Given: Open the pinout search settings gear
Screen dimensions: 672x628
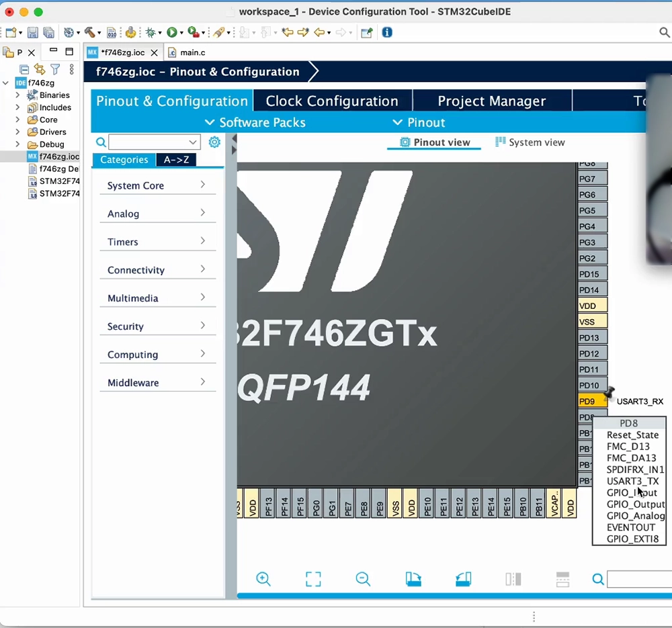Looking at the screenshot, I should [214, 142].
